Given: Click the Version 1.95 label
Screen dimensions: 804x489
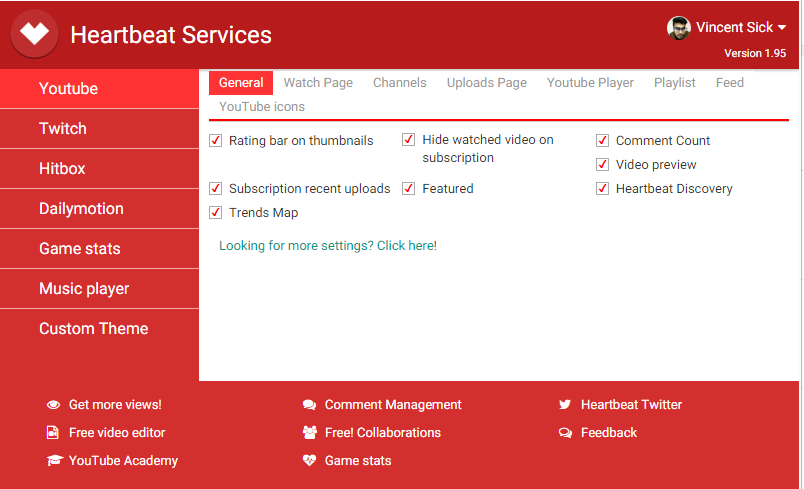Looking at the screenshot, I should tap(755, 53).
